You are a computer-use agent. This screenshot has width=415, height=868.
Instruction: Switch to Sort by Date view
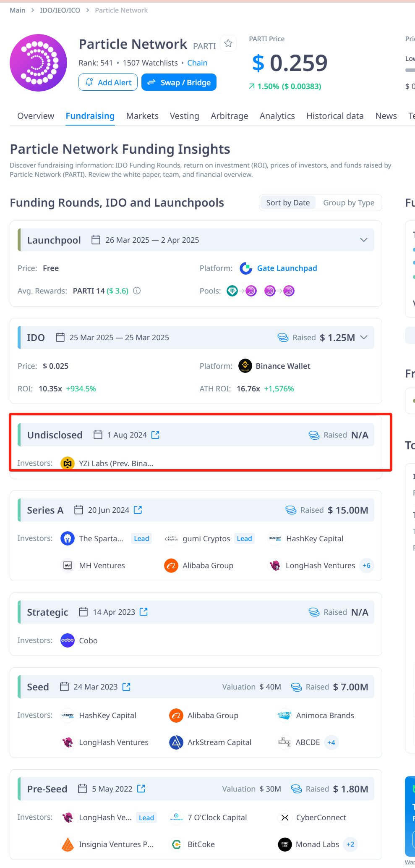(x=288, y=203)
